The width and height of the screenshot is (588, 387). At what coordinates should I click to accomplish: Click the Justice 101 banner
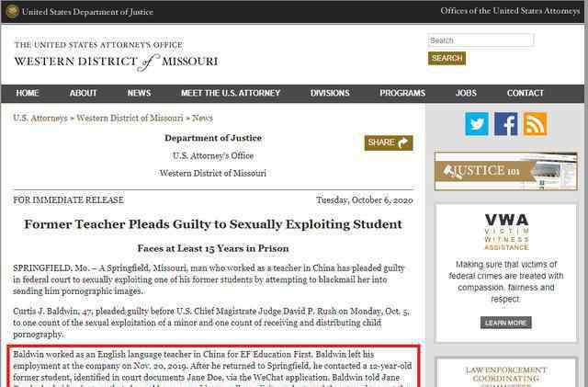coord(505,171)
